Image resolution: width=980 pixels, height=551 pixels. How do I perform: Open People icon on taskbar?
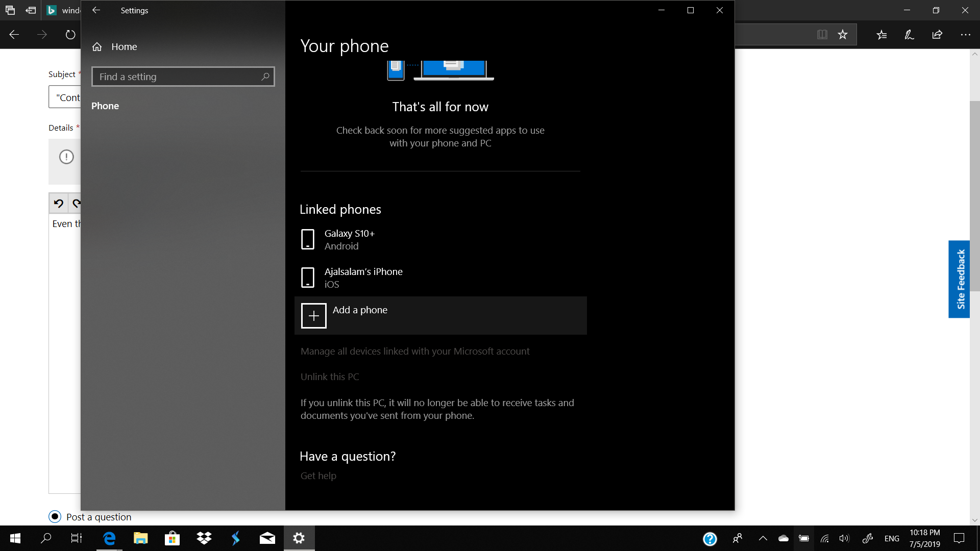[738, 538]
